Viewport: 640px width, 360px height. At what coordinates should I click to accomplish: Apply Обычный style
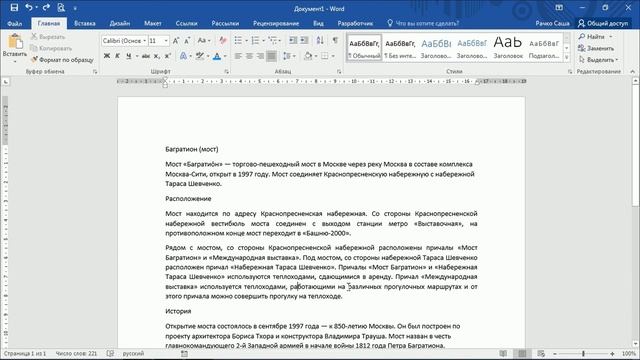pos(364,48)
